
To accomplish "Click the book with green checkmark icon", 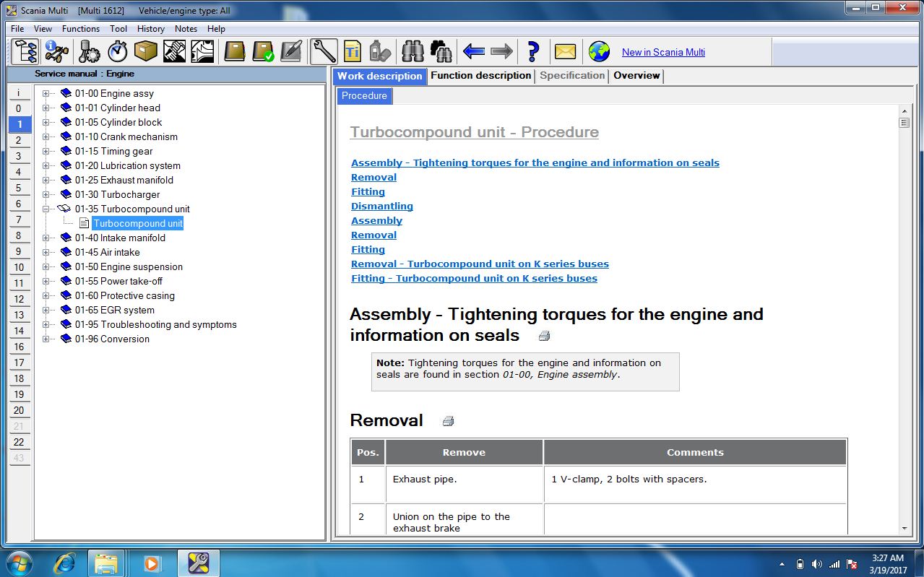I will point(262,51).
